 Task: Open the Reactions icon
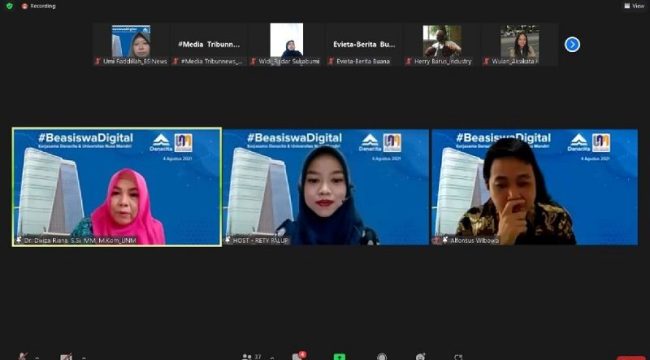click(x=420, y=357)
